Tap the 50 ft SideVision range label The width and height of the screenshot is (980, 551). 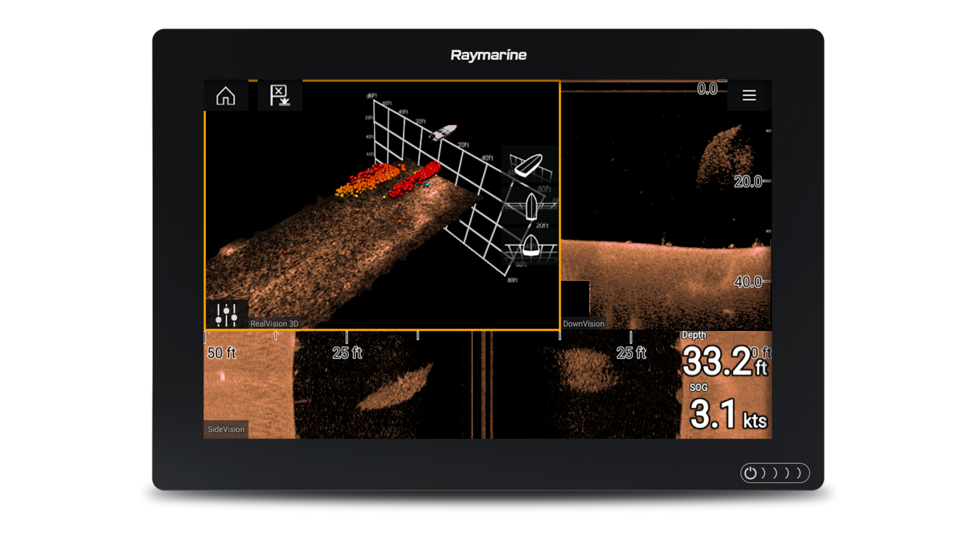click(x=222, y=353)
